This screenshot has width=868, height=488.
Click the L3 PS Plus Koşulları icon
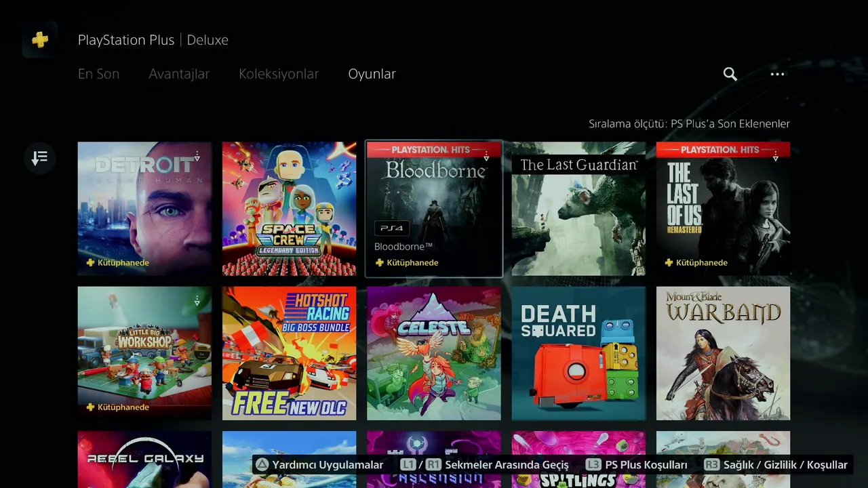coord(593,465)
